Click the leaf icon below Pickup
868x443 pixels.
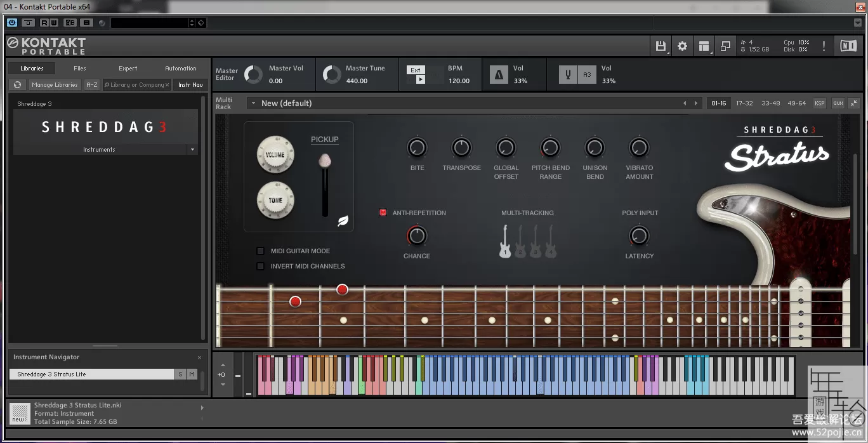pyautogui.click(x=343, y=221)
